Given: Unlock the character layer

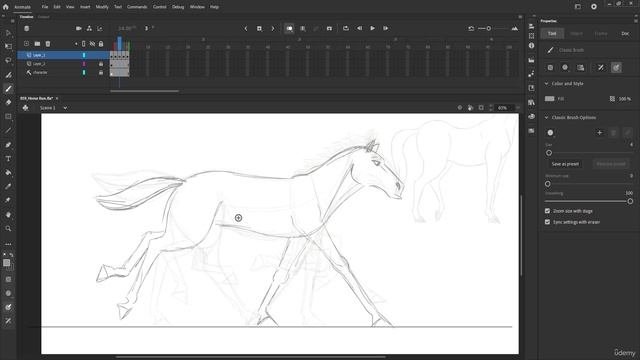Looking at the screenshot, I should click(x=101, y=73).
